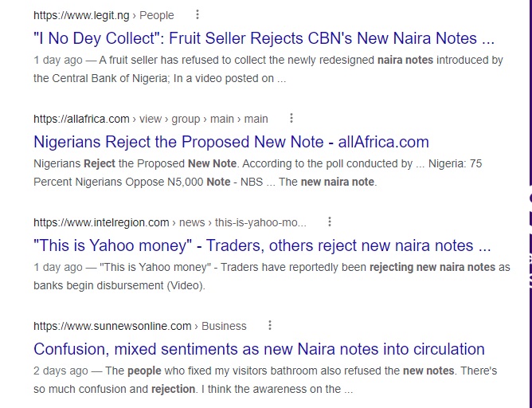This screenshot has width=532, height=408.
Task: Click the "People" breadcrumb of the legit.ng result
Action: pyautogui.click(x=158, y=15)
